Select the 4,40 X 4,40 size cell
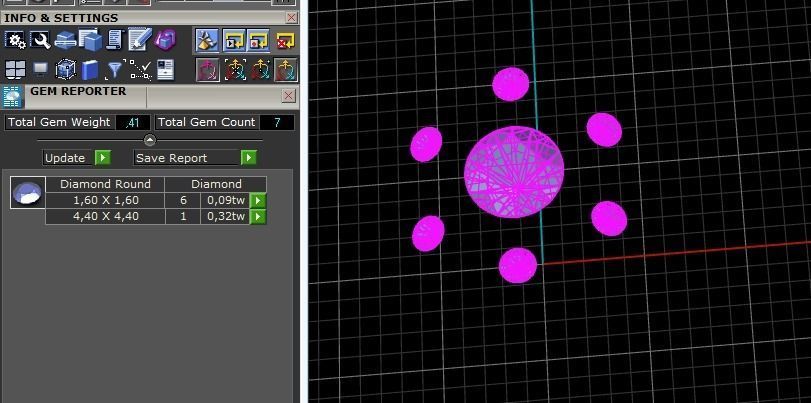This screenshot has height=403, width=811. (106, 216)
